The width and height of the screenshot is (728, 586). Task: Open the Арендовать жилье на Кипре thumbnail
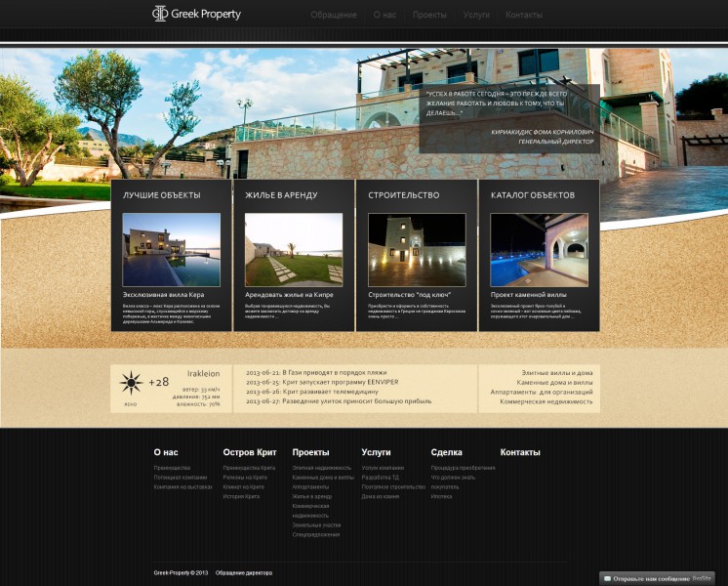coord(294,250)
